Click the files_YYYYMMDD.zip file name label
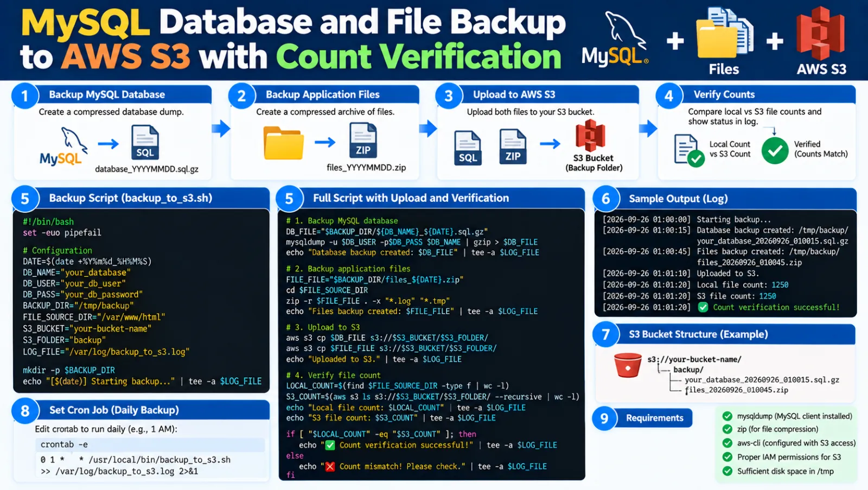 coord(366,168)
